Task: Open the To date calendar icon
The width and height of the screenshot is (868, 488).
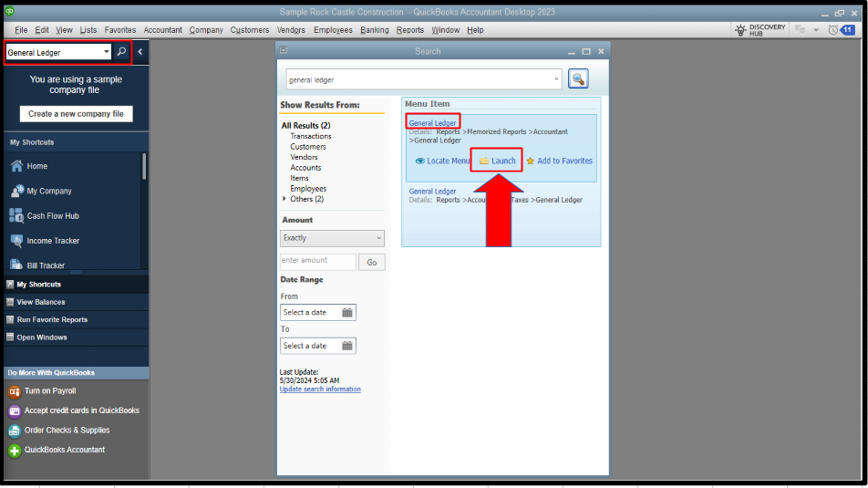Action: click(x=347, y=346)
